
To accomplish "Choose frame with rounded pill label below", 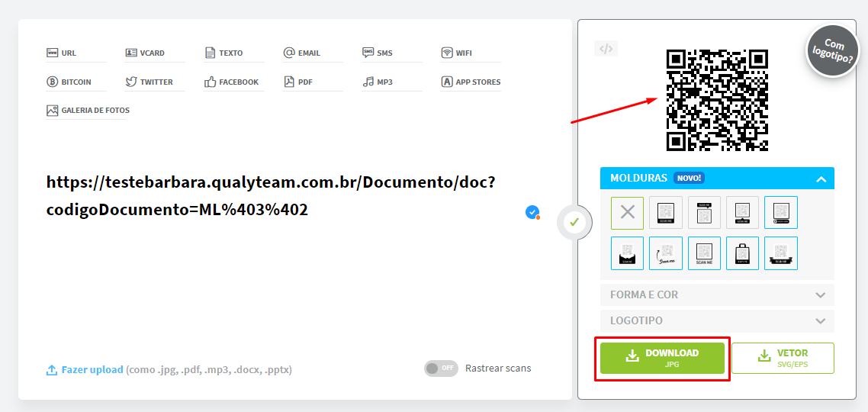I will 781,213.
